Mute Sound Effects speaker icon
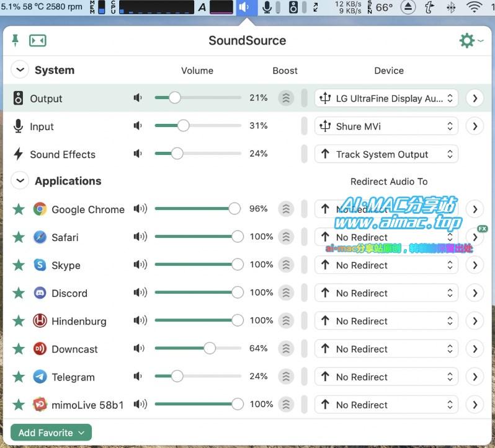 [x=138, y=154]
